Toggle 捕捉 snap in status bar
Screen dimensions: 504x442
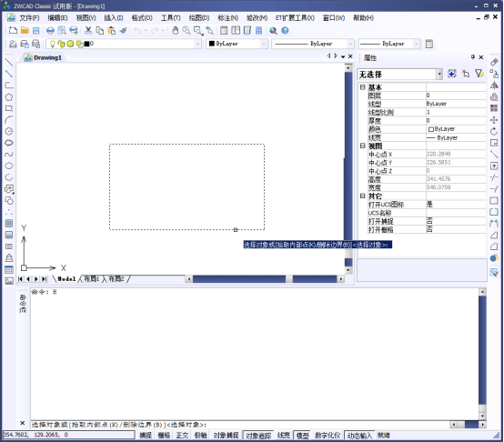pyautogui.click(x=146, y=436)
